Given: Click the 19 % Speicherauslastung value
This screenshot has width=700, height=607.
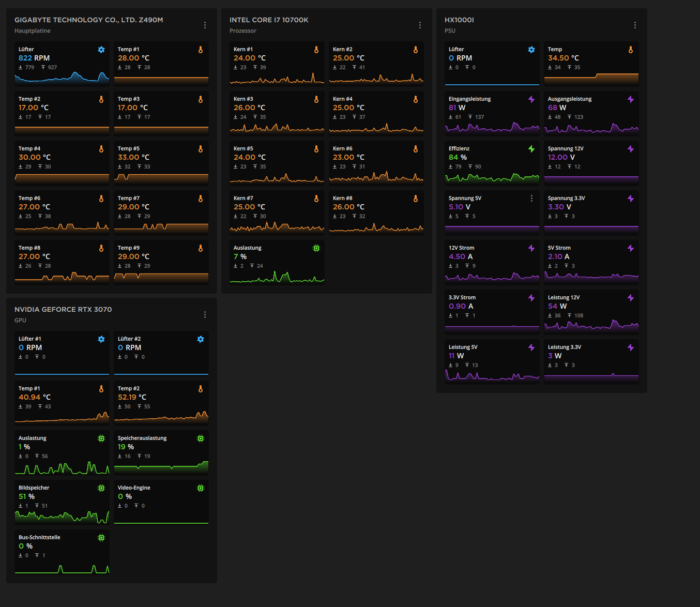Looking at the screenshot, I should (126, 447).
